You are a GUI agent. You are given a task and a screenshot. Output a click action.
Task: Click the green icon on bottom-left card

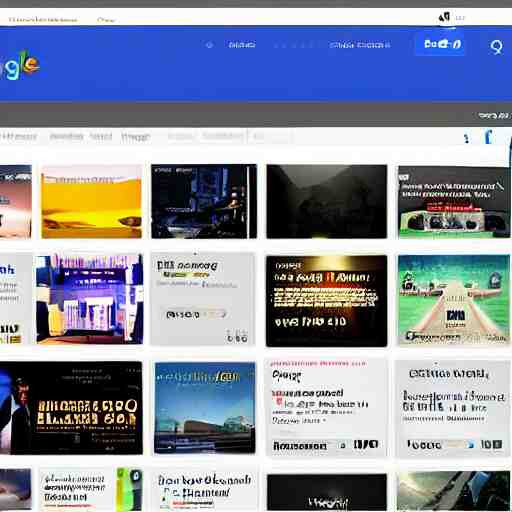click(x=130, y=489)
